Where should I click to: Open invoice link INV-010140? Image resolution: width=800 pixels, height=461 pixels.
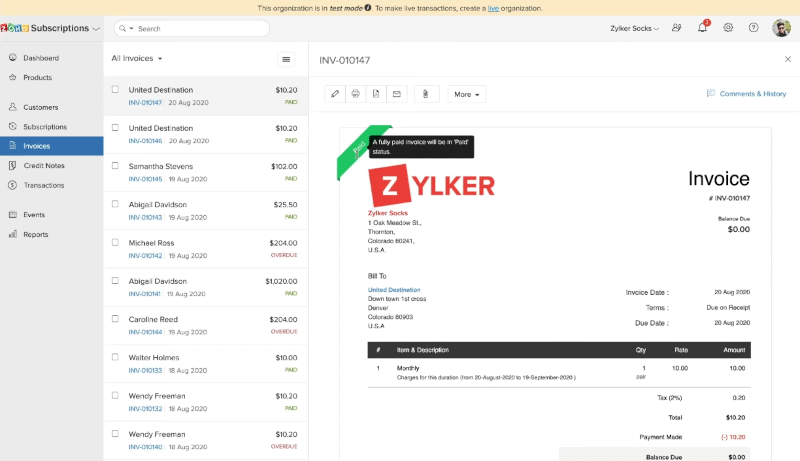[145, 447]
